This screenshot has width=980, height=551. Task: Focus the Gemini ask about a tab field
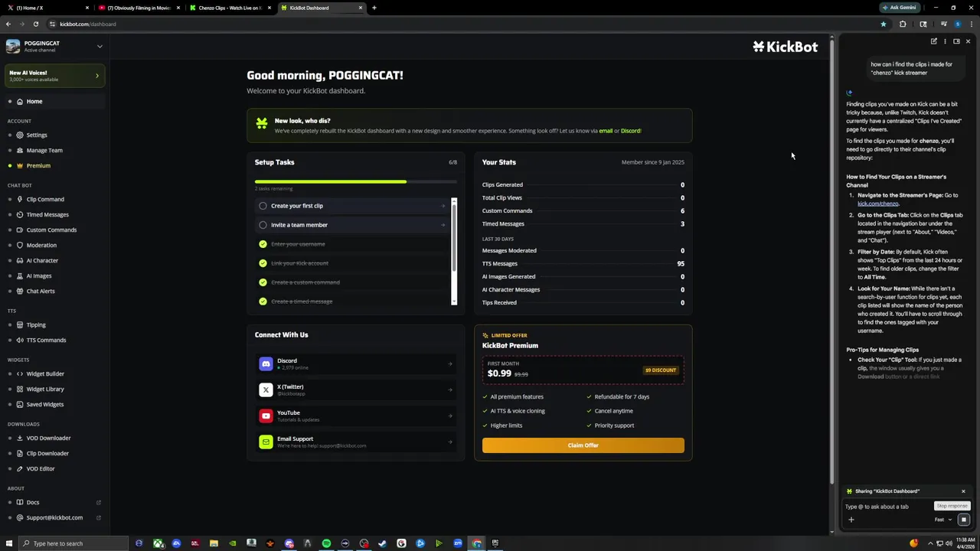click(x=888, y=507)
